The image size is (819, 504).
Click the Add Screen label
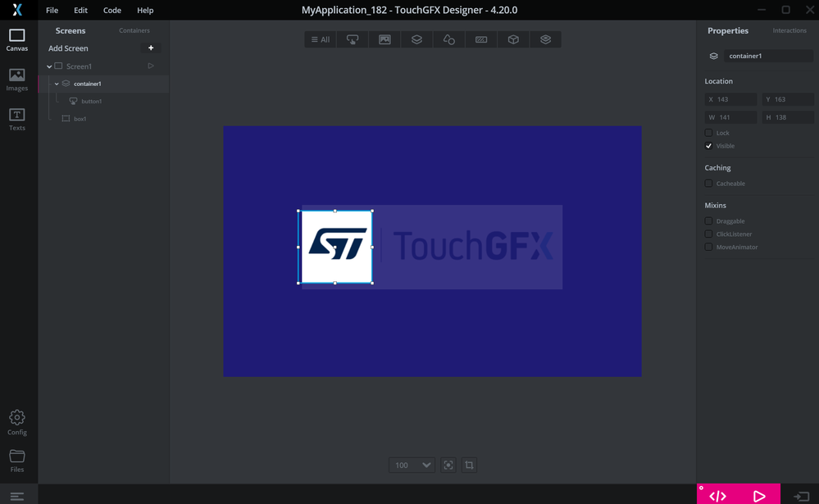click(x=68, y=48)
